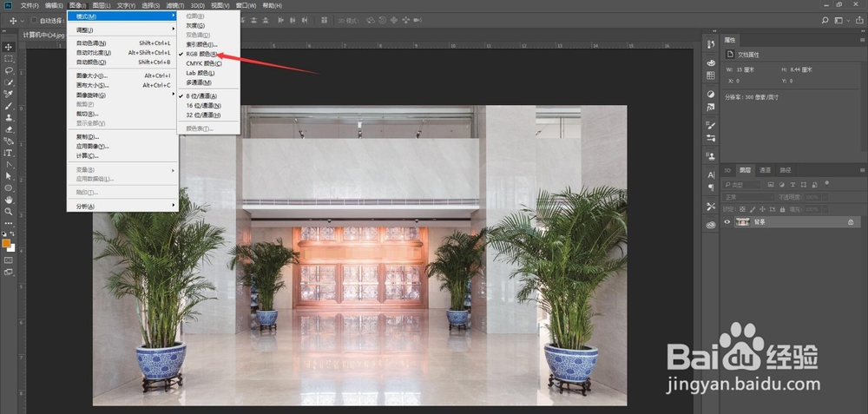Toggle lock all padlock icon
The width and height of the screenshot is (868, 414).
[x=782, y=209]
